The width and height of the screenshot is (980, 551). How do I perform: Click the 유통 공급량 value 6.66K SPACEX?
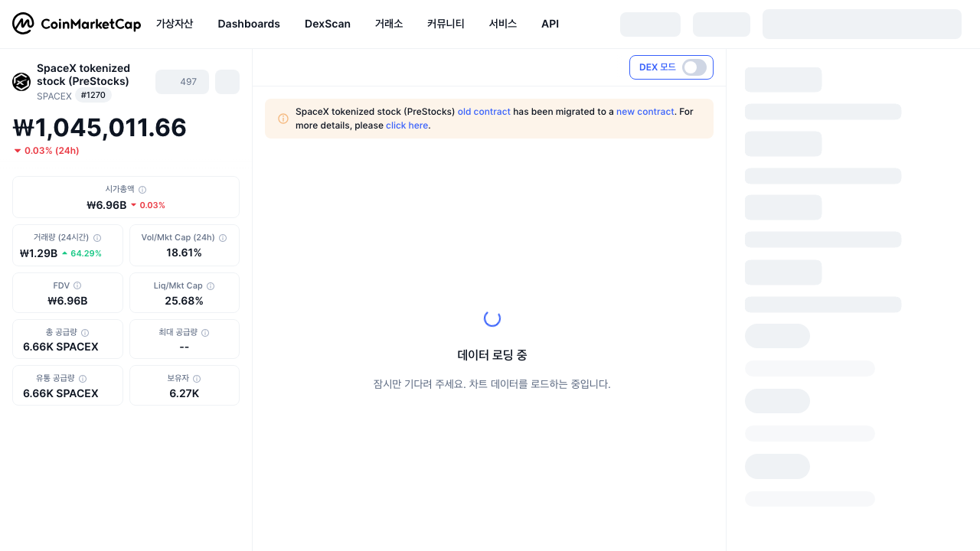[60, 393]
